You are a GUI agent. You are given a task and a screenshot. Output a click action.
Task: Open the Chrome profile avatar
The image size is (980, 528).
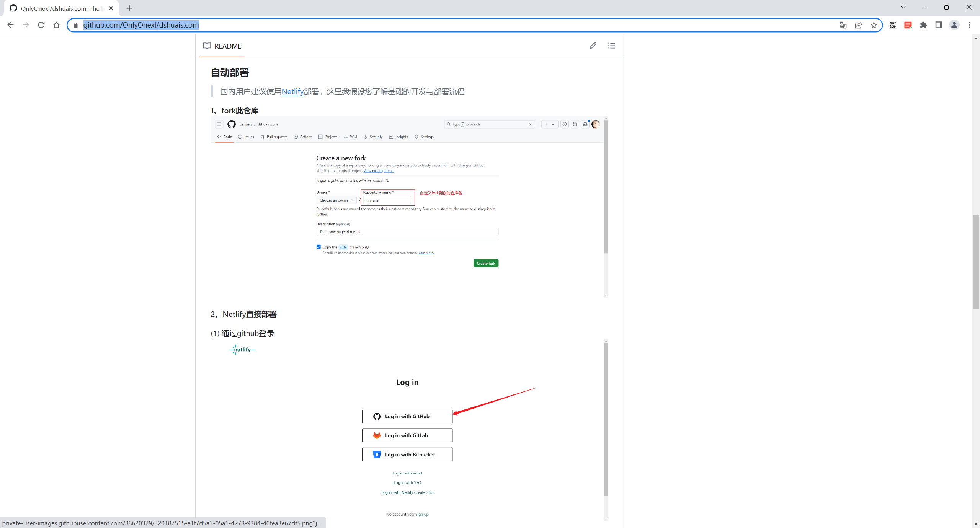[954, 25]
